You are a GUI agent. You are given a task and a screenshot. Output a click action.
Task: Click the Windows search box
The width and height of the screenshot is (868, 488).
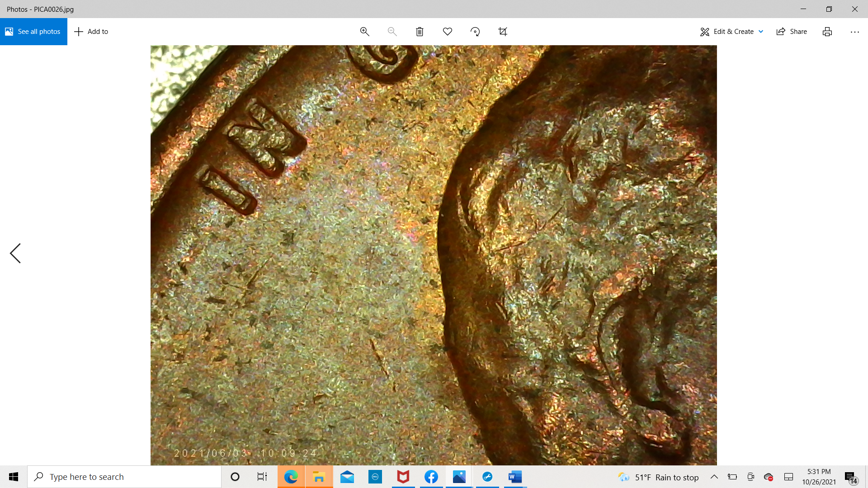(124, 477)
